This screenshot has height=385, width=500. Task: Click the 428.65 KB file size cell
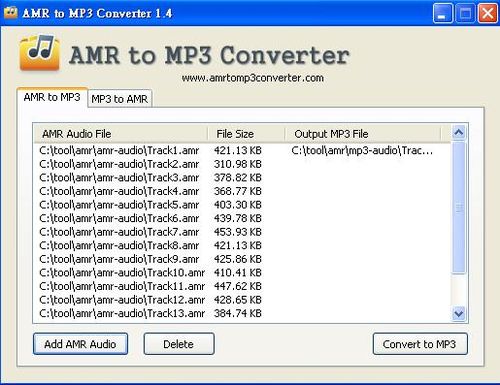pos(238,300)
